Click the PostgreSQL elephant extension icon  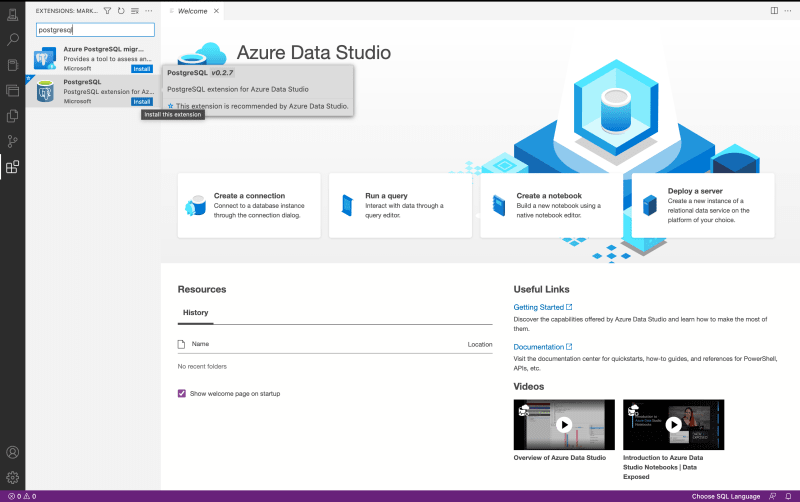click(x=45, y=92)
